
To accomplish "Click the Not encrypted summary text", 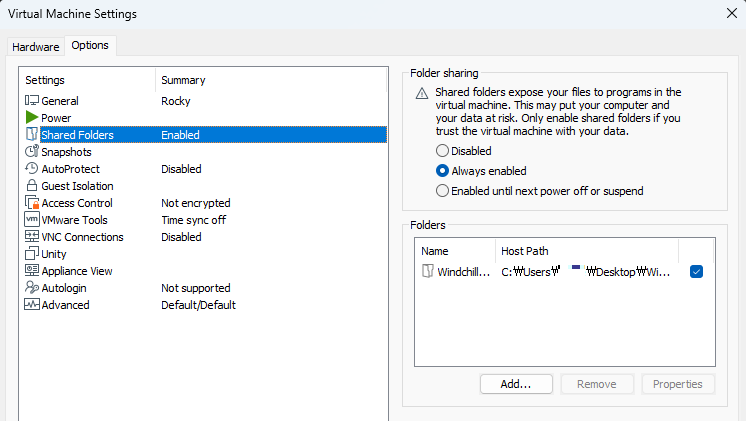I will (196, 203).
